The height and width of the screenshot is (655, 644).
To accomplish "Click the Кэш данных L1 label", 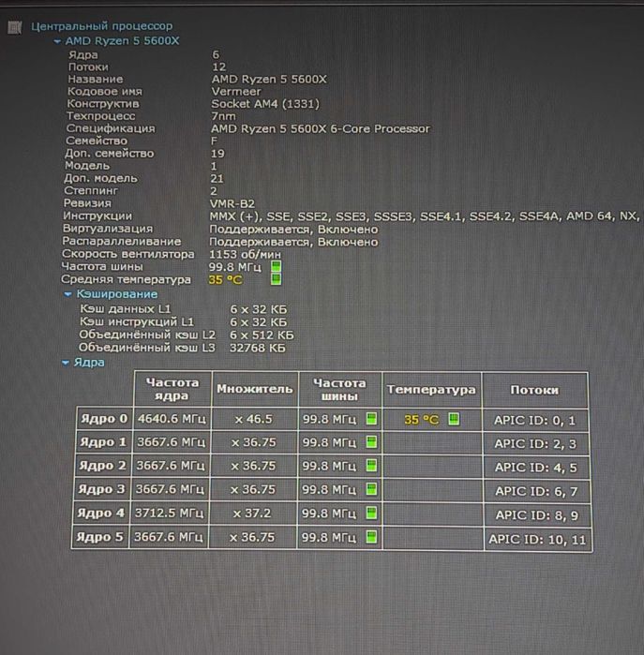I will (126, 309).
